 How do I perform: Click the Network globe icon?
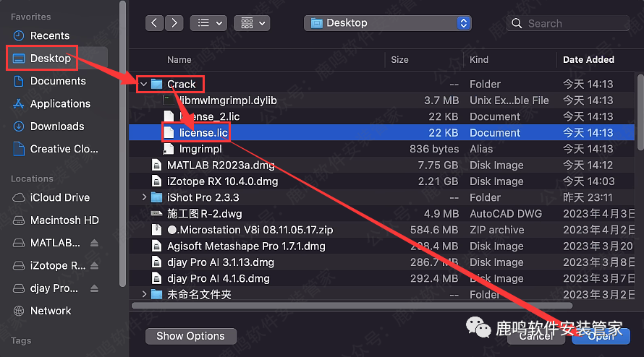point(19,311)
